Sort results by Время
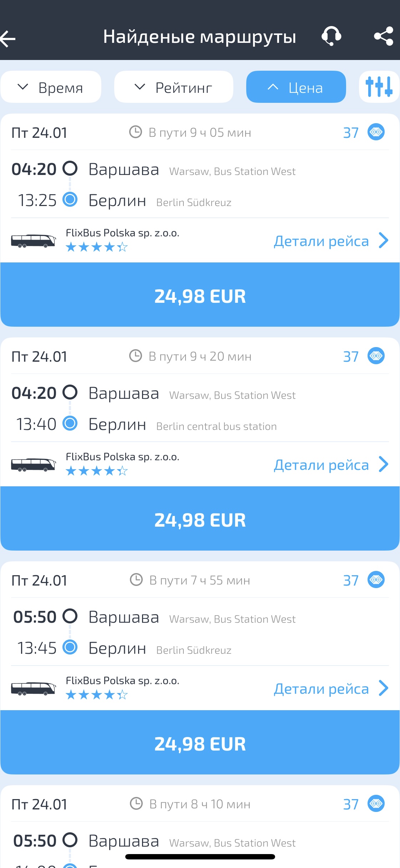400x868 pixels. click(51, 87)
